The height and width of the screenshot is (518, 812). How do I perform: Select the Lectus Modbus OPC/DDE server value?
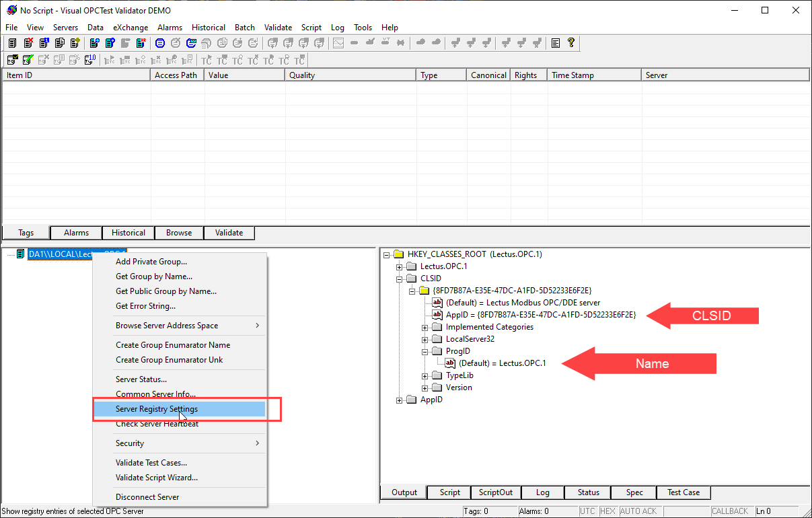[523, 303]
